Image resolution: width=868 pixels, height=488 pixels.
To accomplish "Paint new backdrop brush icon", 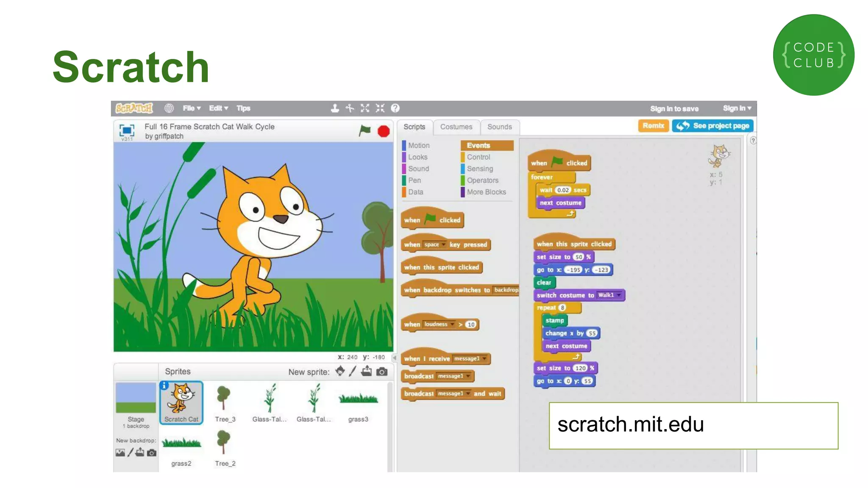I will (x=131, y=453).
